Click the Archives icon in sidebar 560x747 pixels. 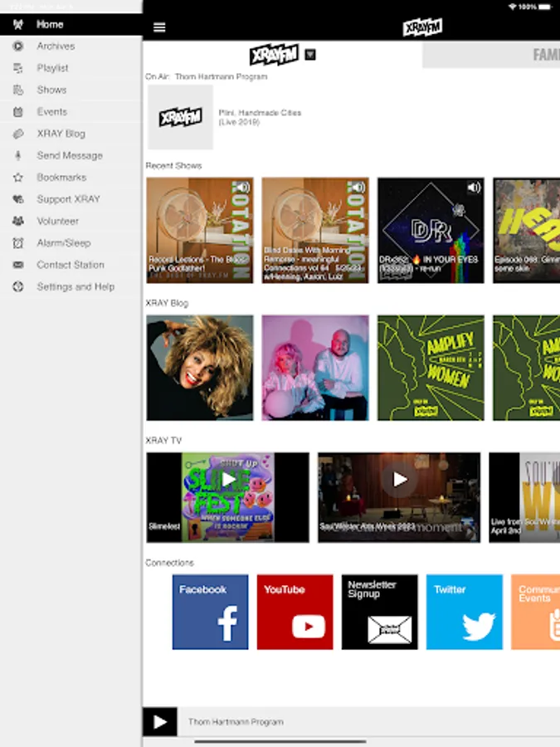18,46
